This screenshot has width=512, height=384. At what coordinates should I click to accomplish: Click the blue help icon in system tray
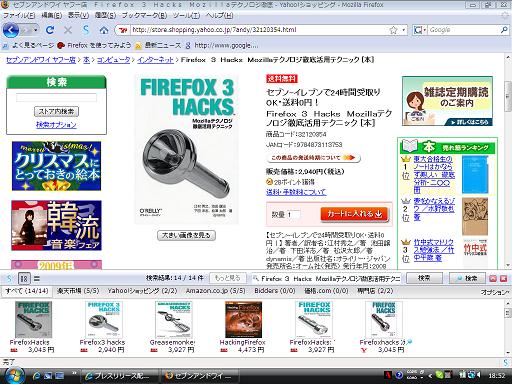(x=399, y=375)
